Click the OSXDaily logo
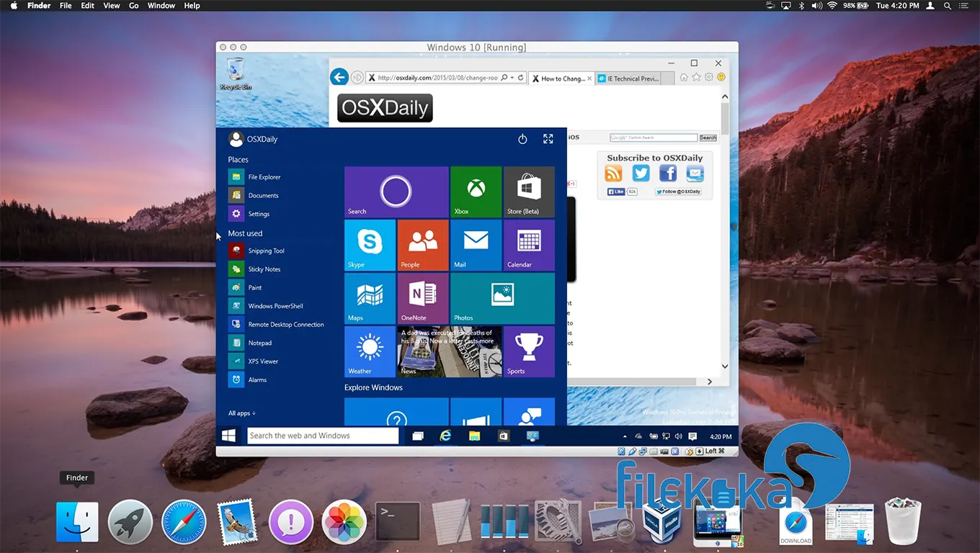Image resolution: width=980 pixels, height=553 pixels. click(x=385, y=108)
